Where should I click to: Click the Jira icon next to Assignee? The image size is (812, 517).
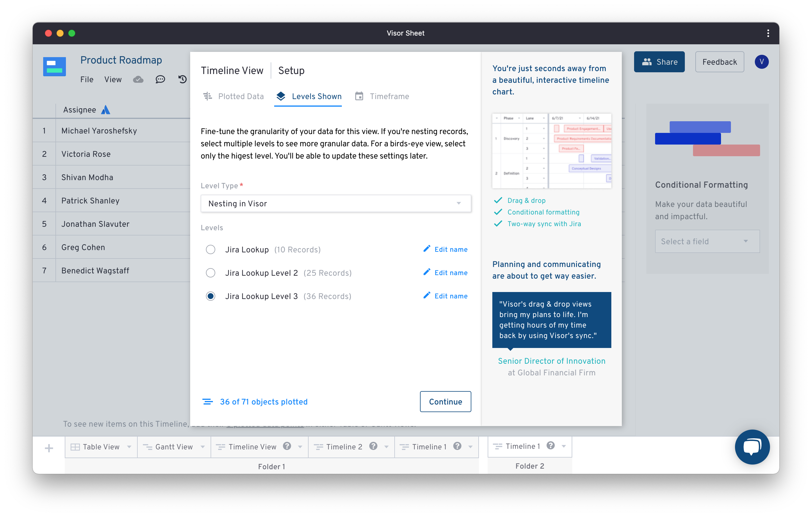(106, 110)
